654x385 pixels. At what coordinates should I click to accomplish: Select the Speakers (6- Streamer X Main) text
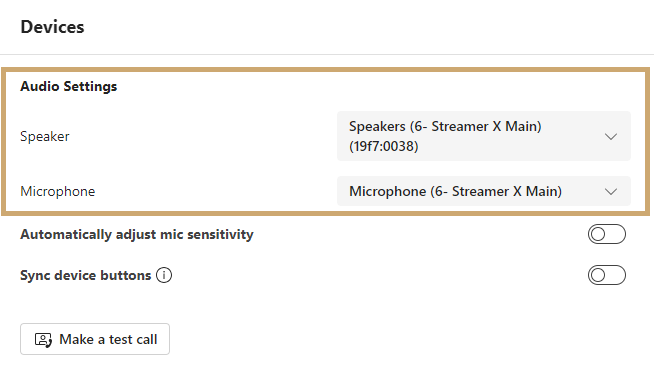(x=445, y=126)
